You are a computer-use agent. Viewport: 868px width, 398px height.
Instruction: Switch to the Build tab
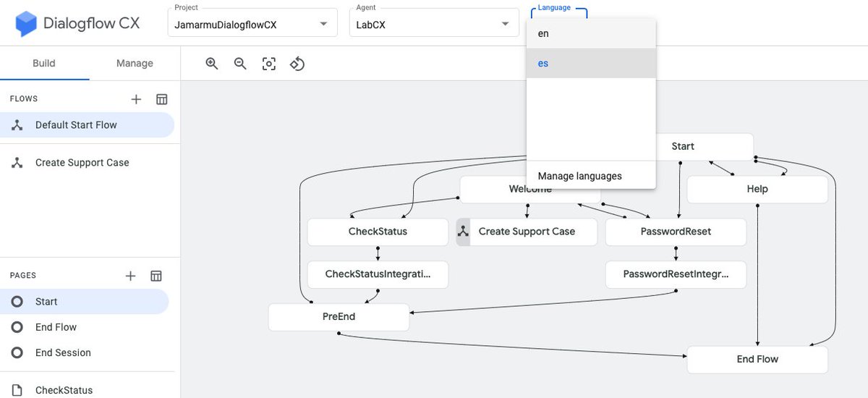[44, 63]
